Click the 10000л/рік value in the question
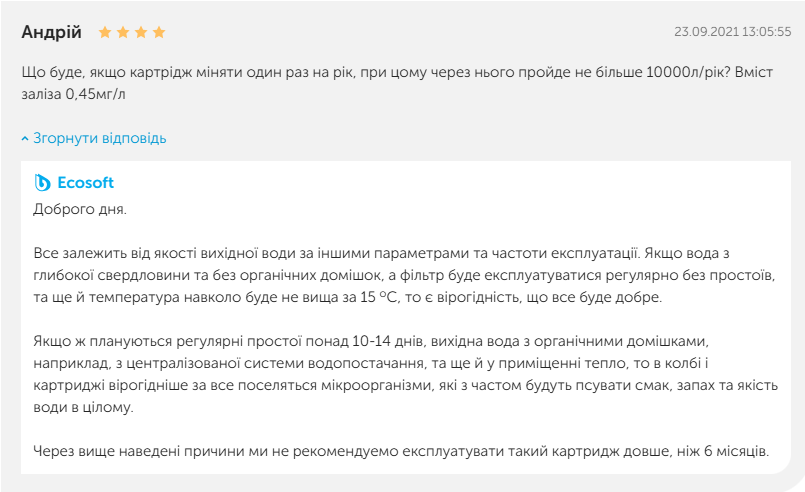The width and height of the screenshot is (805, 492). point(687,72)
